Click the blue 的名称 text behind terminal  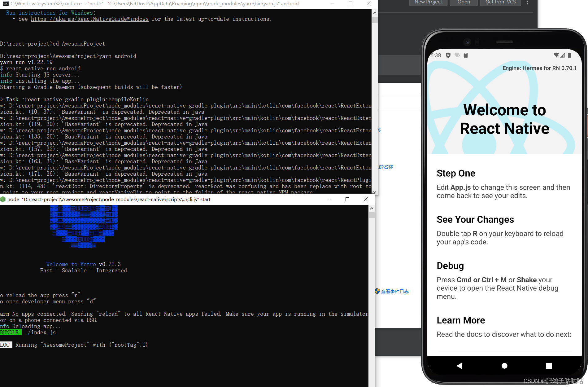[x=386, y=167]
